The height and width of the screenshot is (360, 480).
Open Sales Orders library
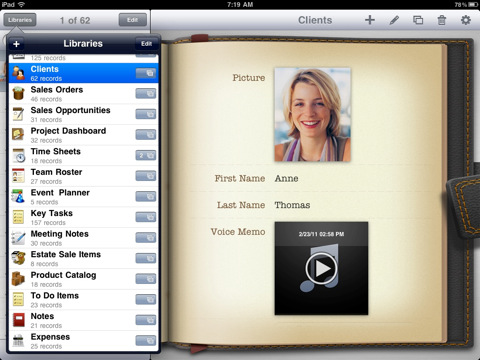83,94
